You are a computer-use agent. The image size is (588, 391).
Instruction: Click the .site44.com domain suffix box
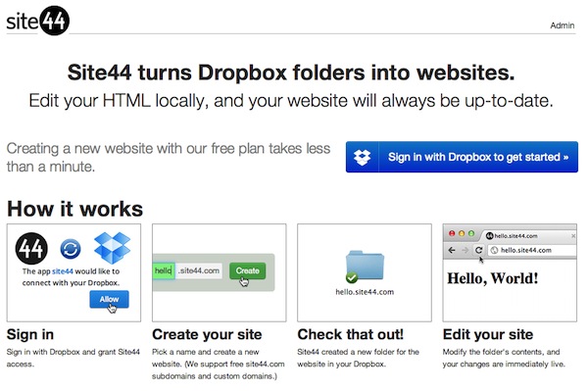pos(199,270)
